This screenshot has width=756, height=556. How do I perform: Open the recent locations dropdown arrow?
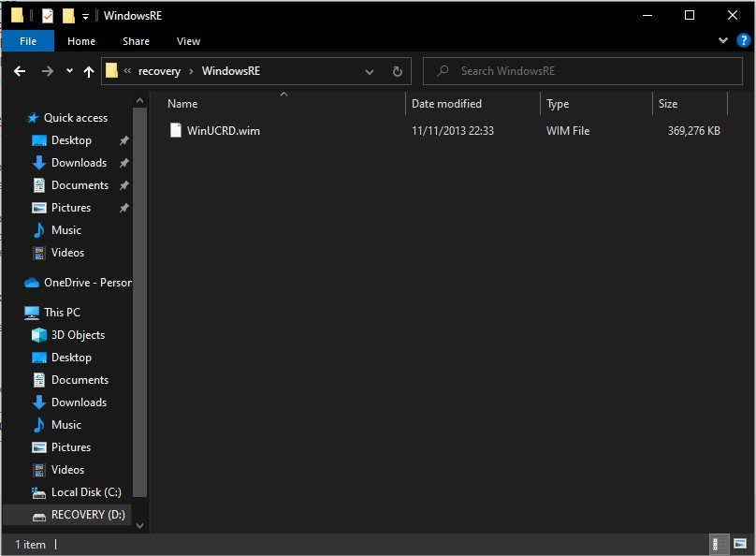(69, 71)
